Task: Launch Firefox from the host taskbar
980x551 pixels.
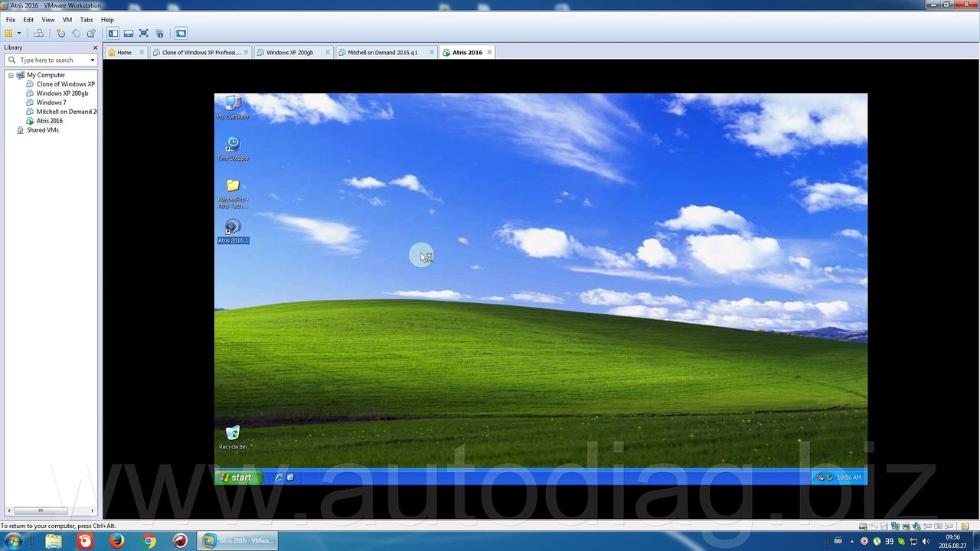Action: (x=116, y=541)
